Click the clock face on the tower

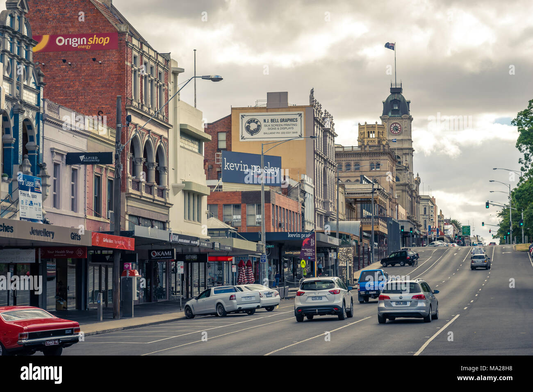click(395, 129)
